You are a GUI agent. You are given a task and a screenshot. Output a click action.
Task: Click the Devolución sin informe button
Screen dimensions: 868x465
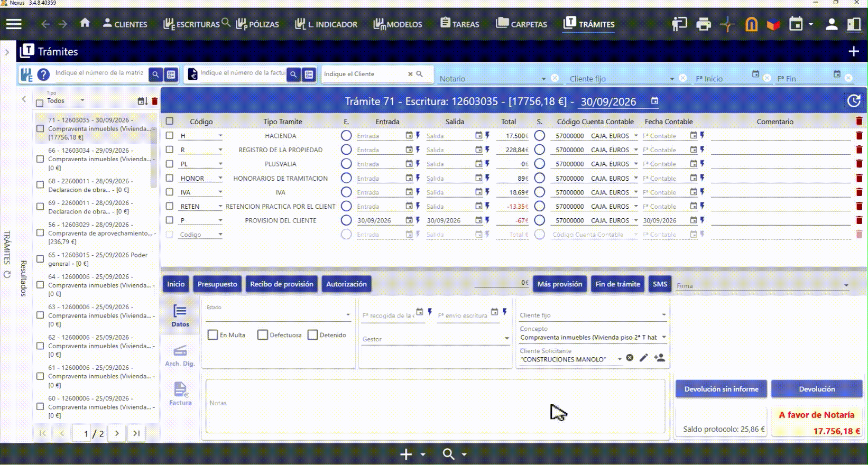(721, 389)
